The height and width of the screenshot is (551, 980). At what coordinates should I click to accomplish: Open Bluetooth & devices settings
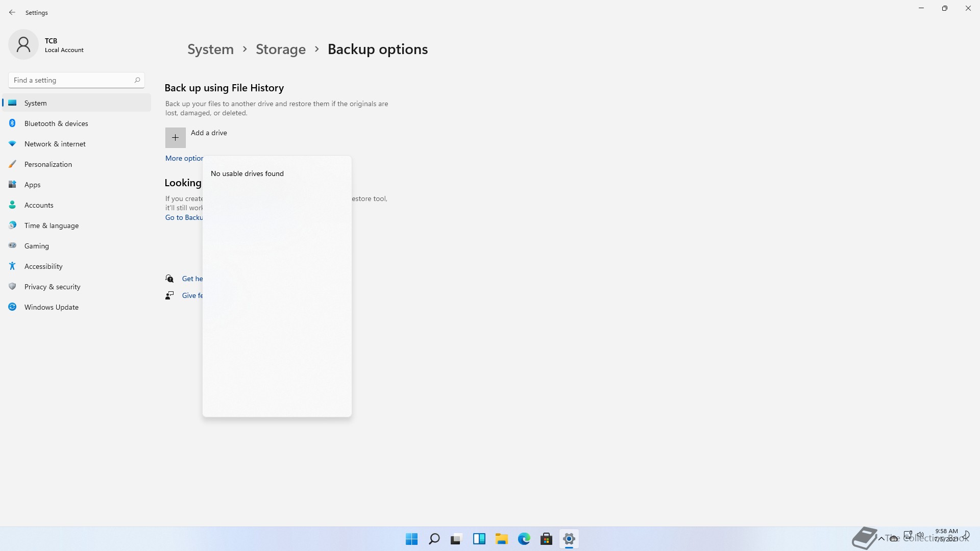(x=77, y=123)
